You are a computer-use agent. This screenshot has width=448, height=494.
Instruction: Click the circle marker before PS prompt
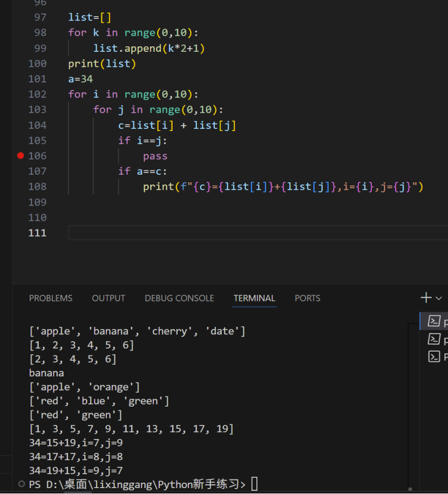pos(22,484)
